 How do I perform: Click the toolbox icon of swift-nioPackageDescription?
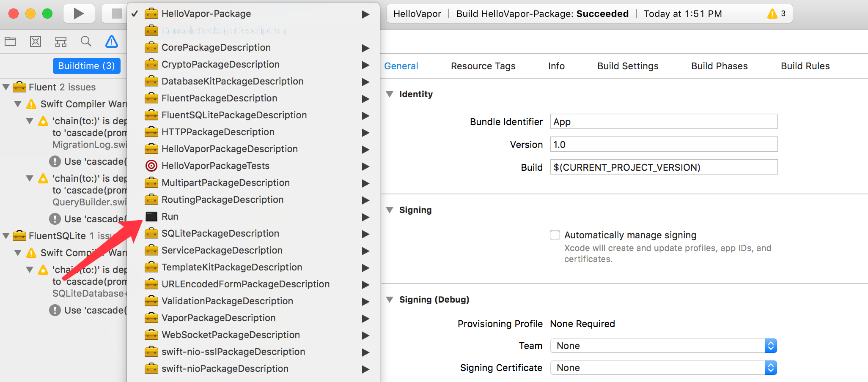tap(151, 368)
